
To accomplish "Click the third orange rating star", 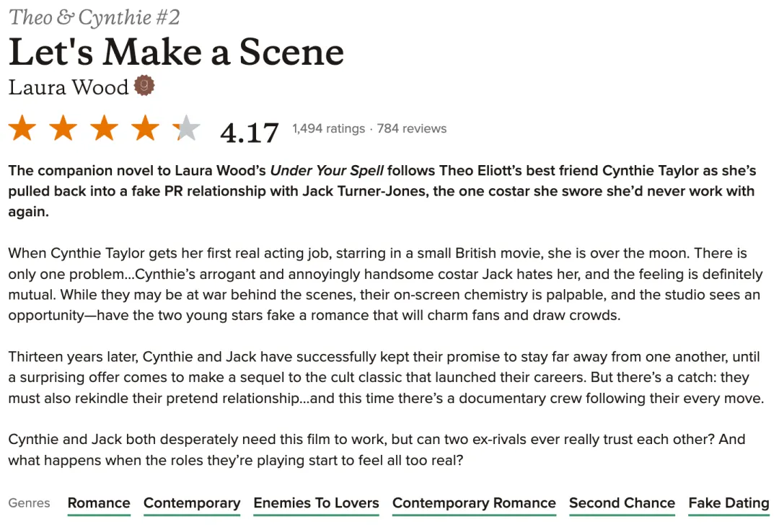I will point(105,129).
